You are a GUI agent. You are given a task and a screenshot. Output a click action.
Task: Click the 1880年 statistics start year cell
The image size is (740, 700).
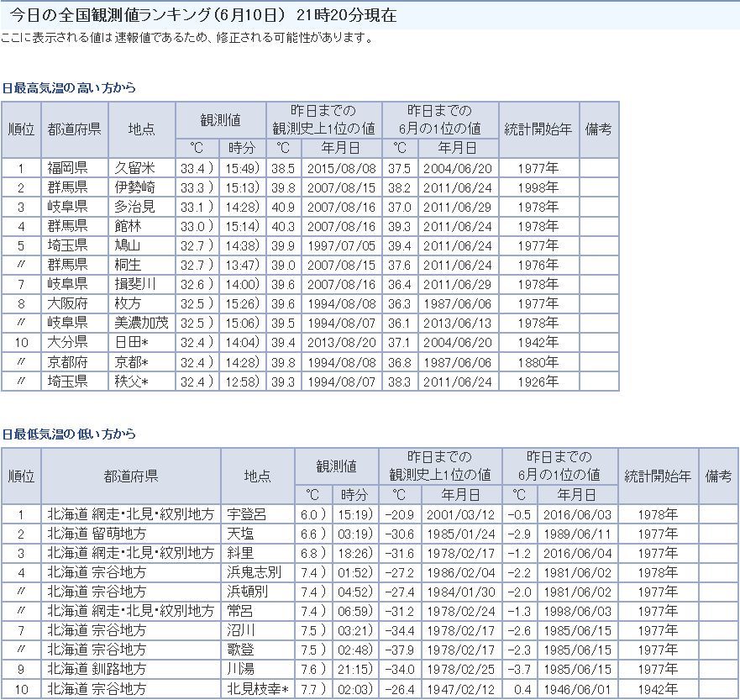click(x=538, y=361)
